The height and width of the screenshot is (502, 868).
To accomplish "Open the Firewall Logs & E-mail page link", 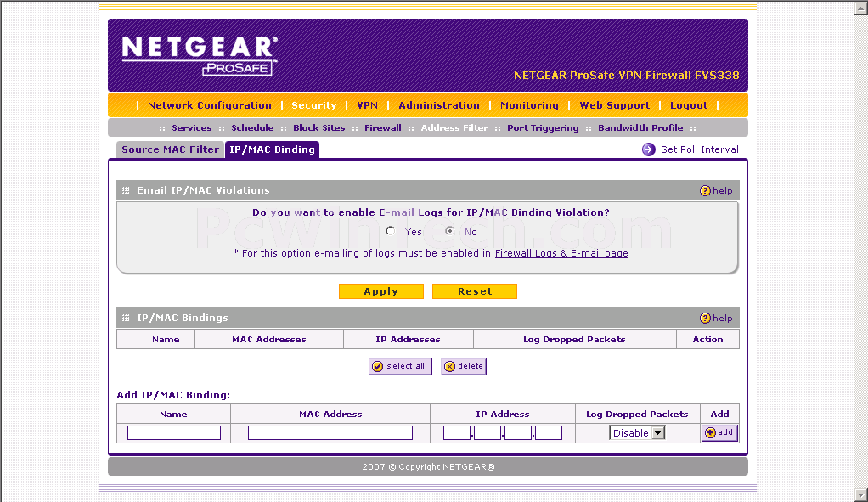I will pyautogui.click(x=561, y=253).
